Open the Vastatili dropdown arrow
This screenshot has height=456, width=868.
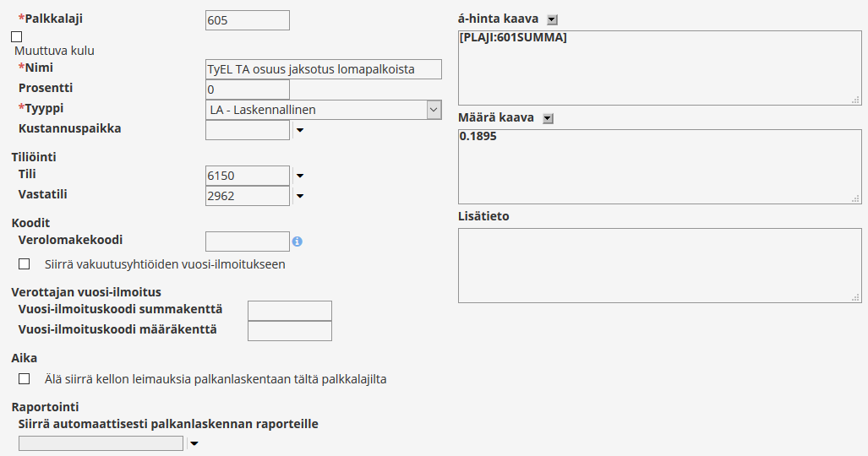298,197
